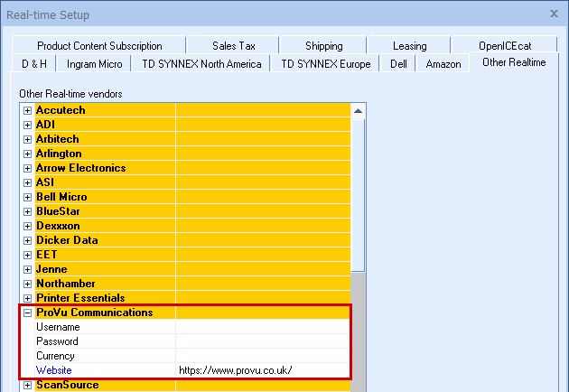Image resolution: width=569 pixels, height=392 pixels.
Task: Expand the ScanSource vendor node
Action: pyautogui.click(x=27, y=385)
